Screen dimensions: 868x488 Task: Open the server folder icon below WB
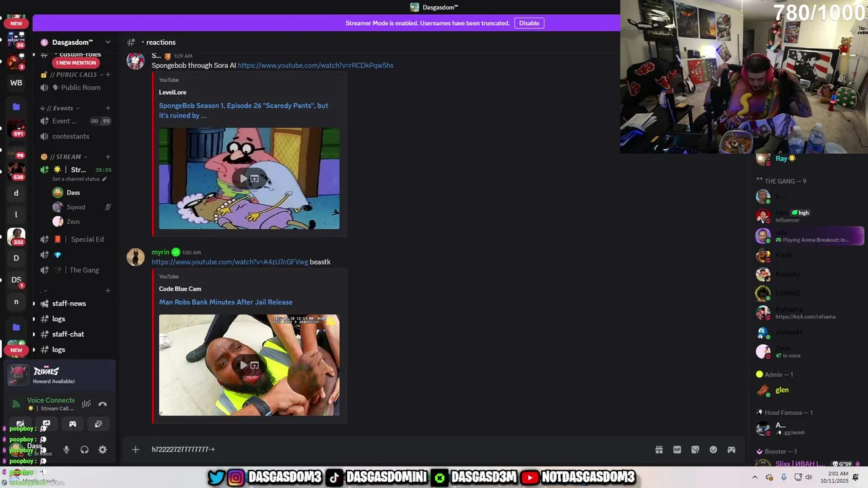[x=16, y=106]
